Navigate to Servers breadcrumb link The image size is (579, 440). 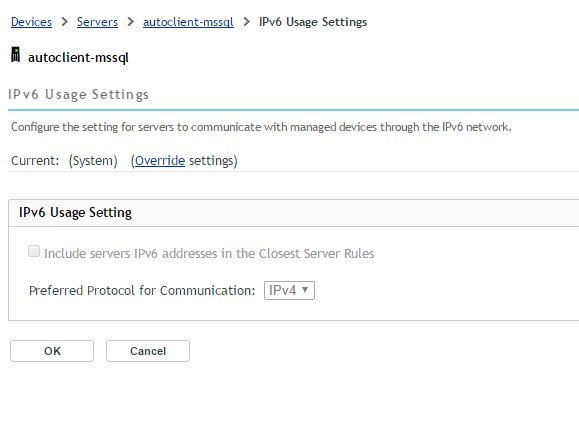97,22
